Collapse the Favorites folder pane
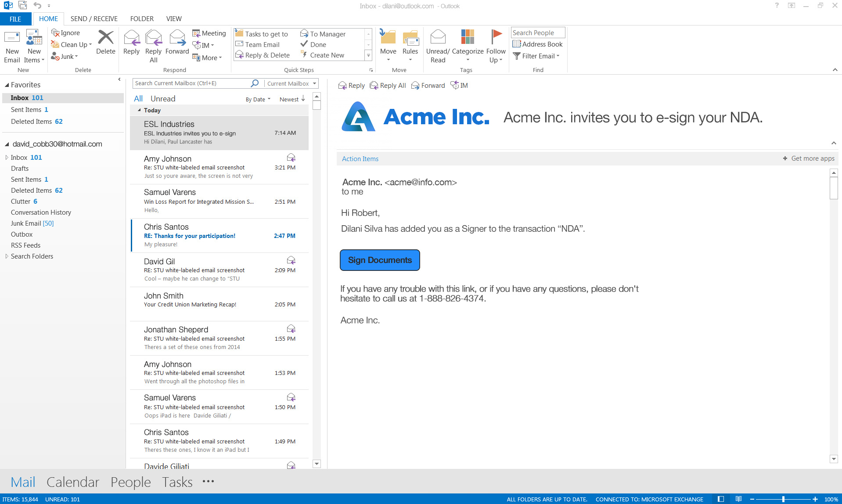 click(x=119, y=79)
